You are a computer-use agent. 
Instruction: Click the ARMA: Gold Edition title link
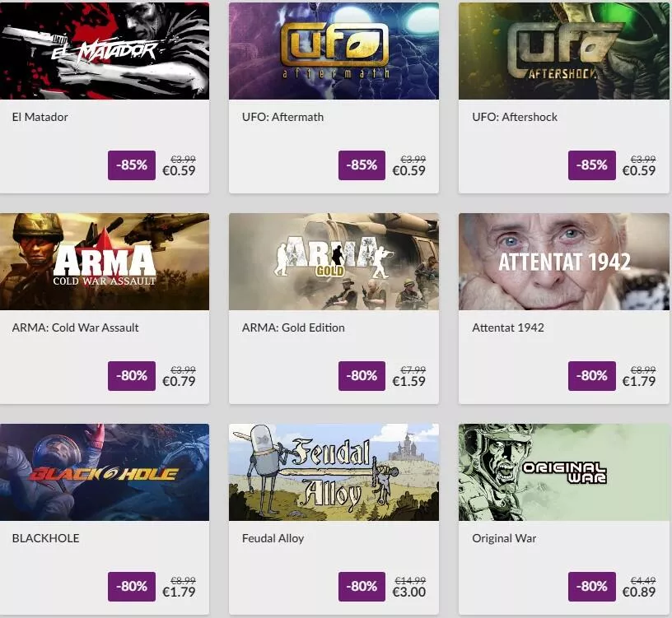point(293,328)
